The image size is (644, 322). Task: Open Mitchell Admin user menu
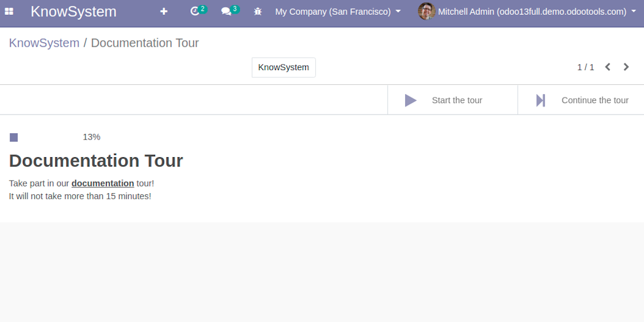(537, 11)
